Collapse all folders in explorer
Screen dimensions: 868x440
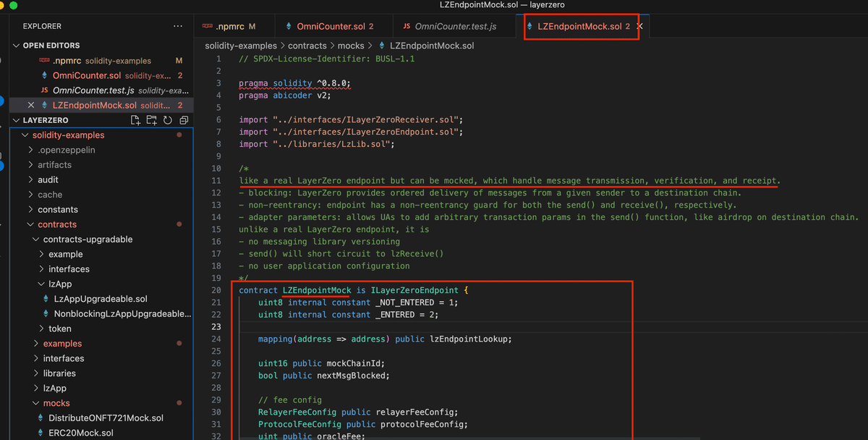(x=184, y=120)
